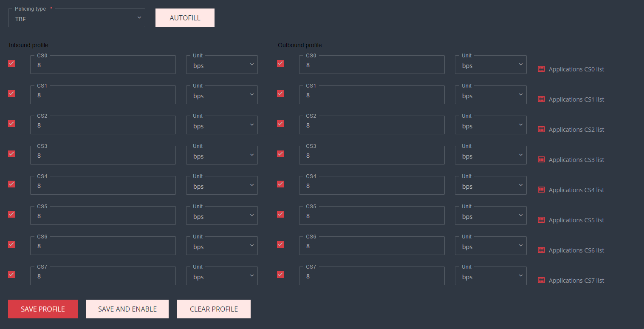Open the Applications CS5 list icon
Screen dimensions: 644x329
tap(541, 220)
